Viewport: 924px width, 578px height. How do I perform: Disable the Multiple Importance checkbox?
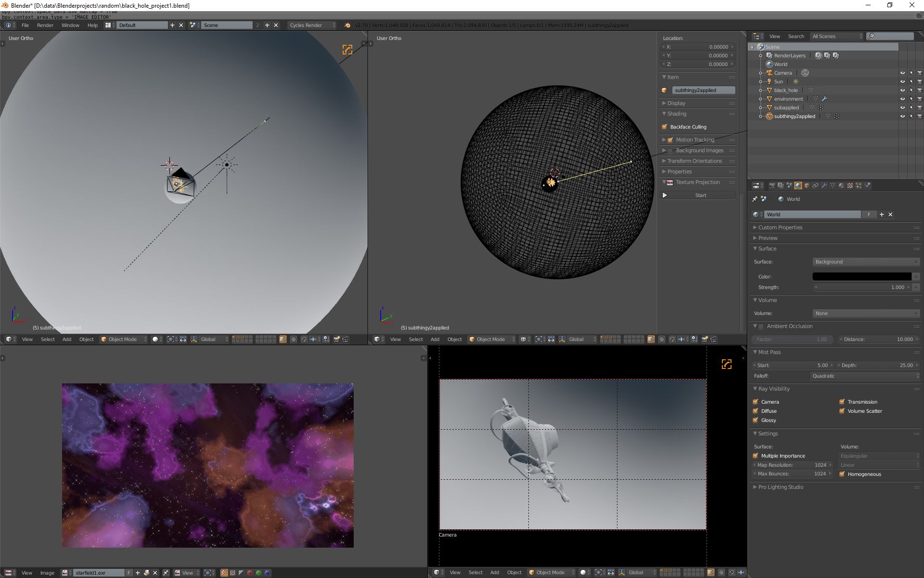tap(756, 456)
